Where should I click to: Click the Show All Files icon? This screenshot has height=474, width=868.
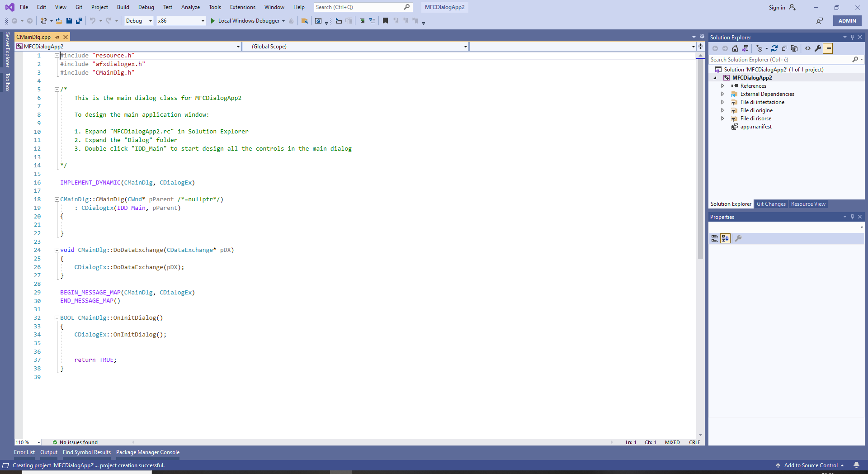(794, 48)
